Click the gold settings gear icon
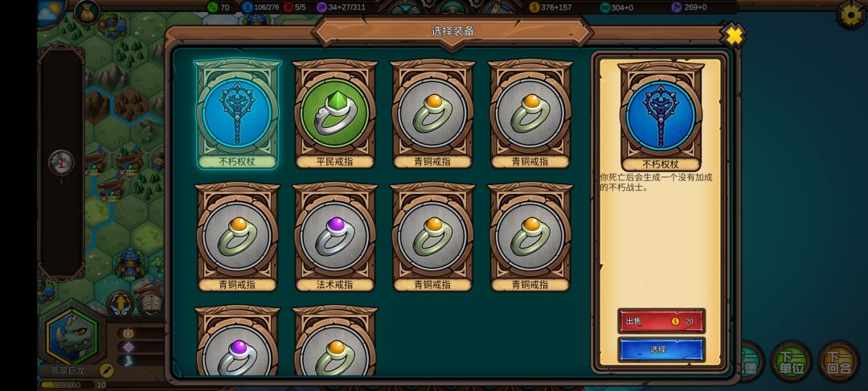This screenshot has width=868, height=391. pyautogui.click(x=851, y=14)
